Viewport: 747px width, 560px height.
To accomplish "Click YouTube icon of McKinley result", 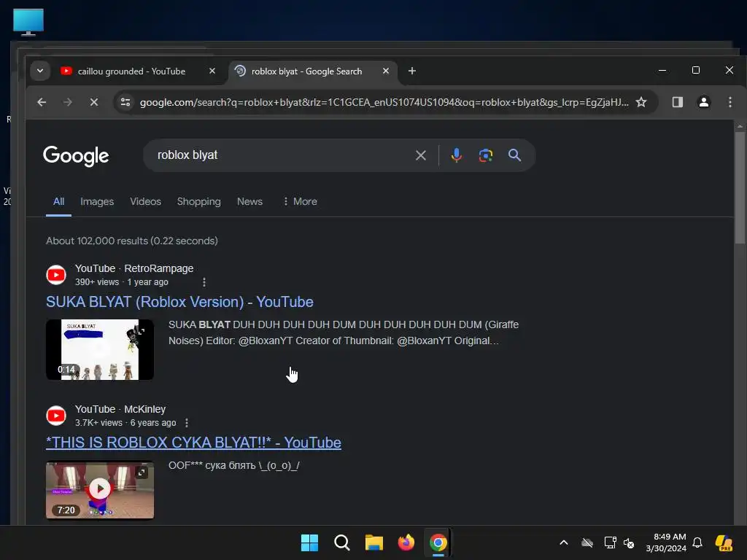I will [x=56, y=416].
